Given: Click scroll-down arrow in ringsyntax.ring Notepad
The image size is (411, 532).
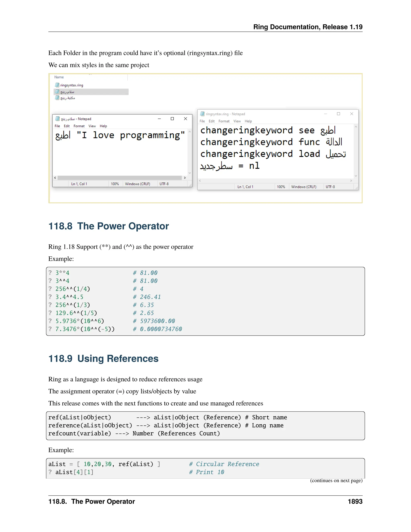Looking at the screenshot, I should click(x=356, y=176).
